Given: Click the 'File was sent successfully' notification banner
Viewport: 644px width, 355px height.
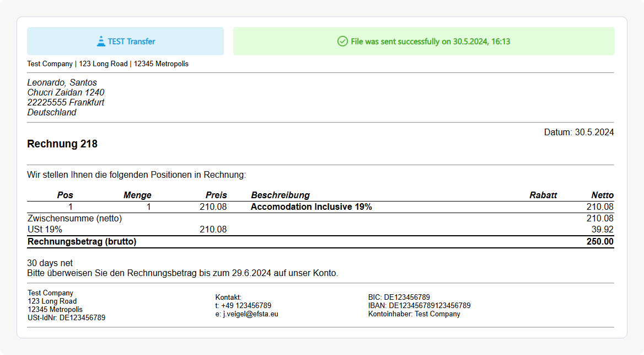Looking at the screenshot, I should point(424,41).
